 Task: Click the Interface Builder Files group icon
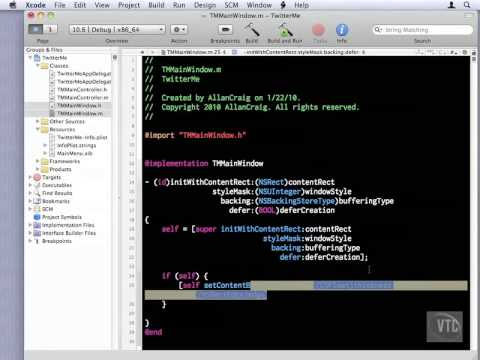pos(37,233)
